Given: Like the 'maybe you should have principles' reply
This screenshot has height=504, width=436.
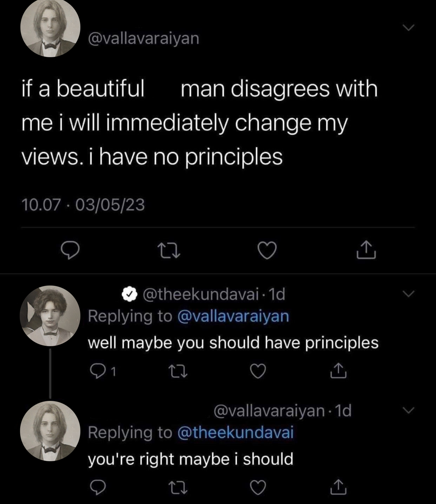Looking at the screenshot, I should 258,371.
